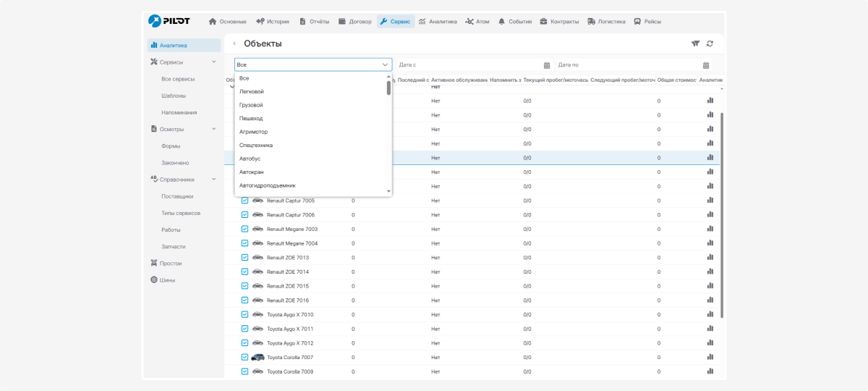The width and height of the screenshot is (868, 391).
Task: Uncheck the Renault ZOE 7015 checkbox
Action: (x=244, y=286)
